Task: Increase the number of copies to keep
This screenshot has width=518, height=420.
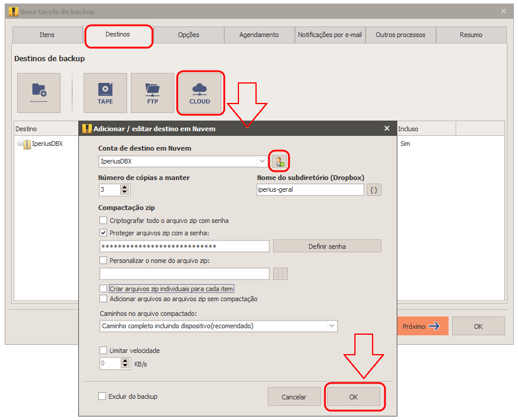Action: click(124, 187)
